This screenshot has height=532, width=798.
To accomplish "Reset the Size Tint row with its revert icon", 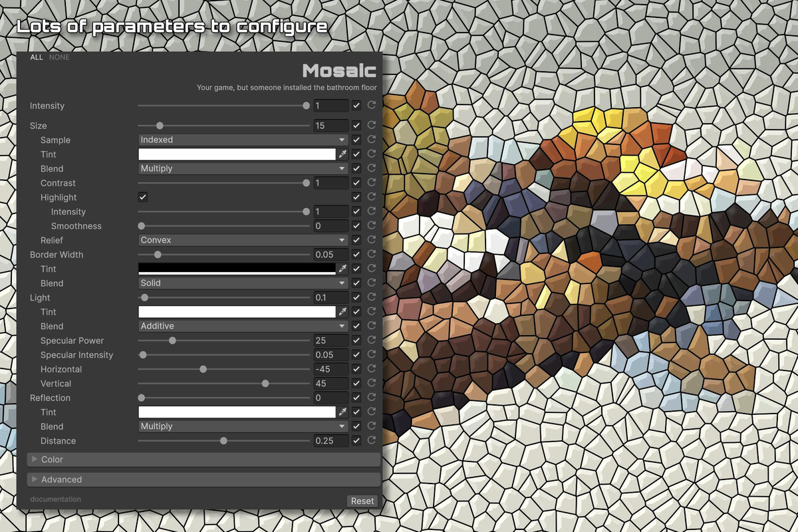I will [372, 154].
